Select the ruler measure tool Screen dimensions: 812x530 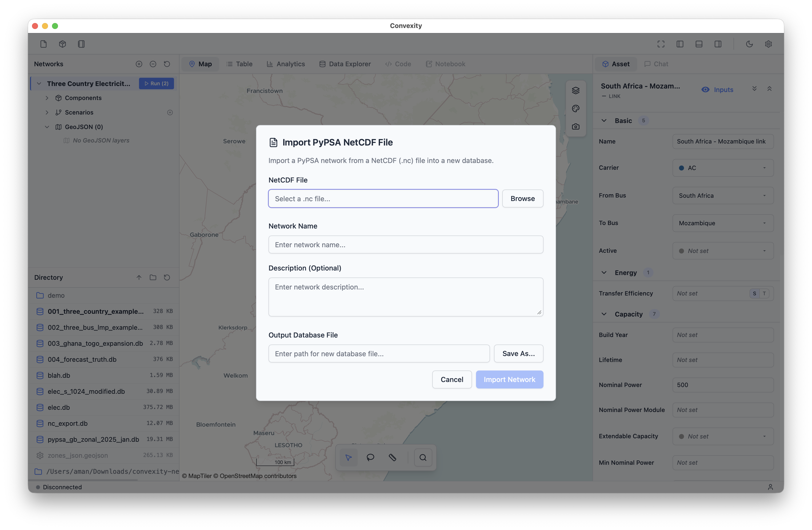click(x=392, y=457)
